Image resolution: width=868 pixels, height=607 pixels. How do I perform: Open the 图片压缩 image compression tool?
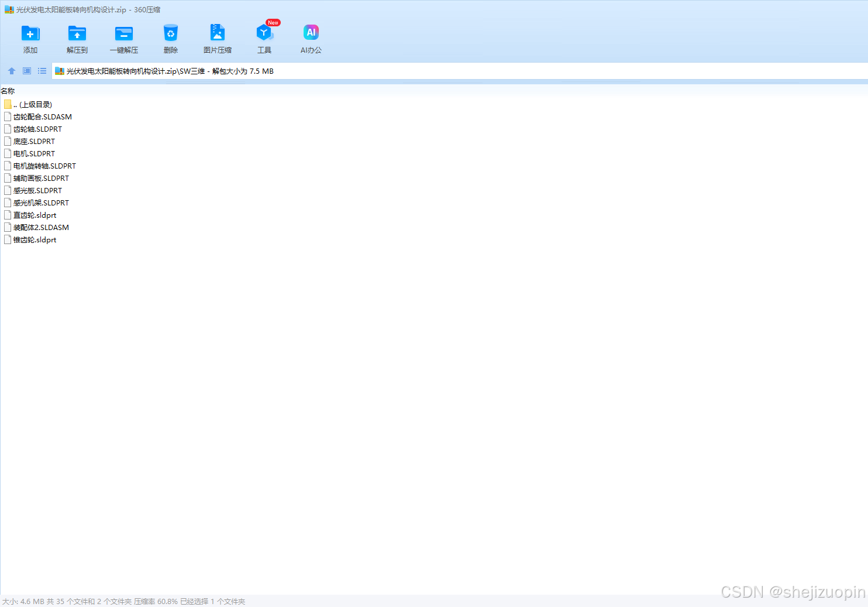coord(218,33)
